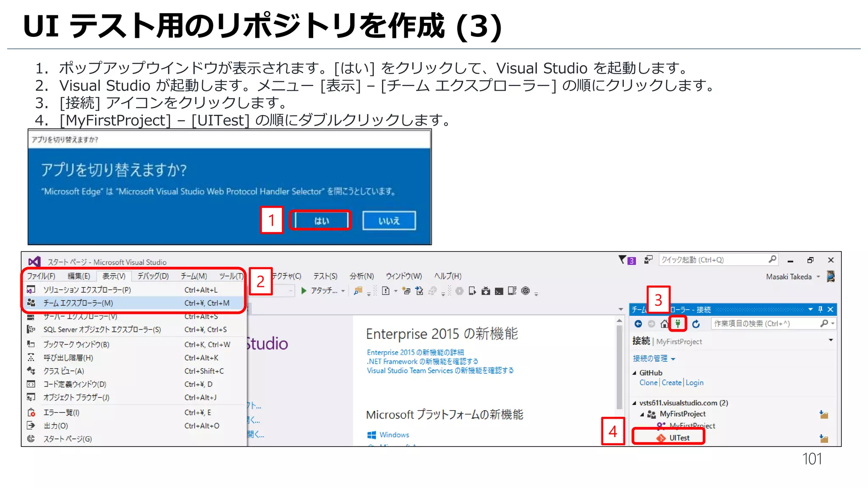The width and height of the screenshot is (868, 488).
Task: Click the terminal window toolbar icon
Action: tap(499, 291)
